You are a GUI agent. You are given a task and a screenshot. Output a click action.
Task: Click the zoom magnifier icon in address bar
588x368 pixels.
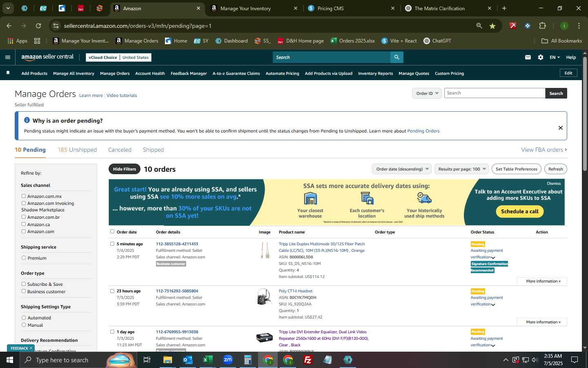point(479,26)
